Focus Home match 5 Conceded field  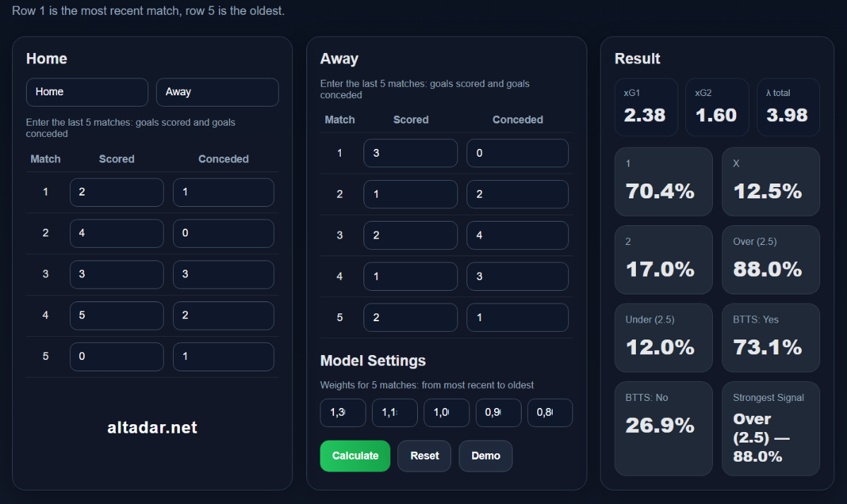[x=223, y=356]
